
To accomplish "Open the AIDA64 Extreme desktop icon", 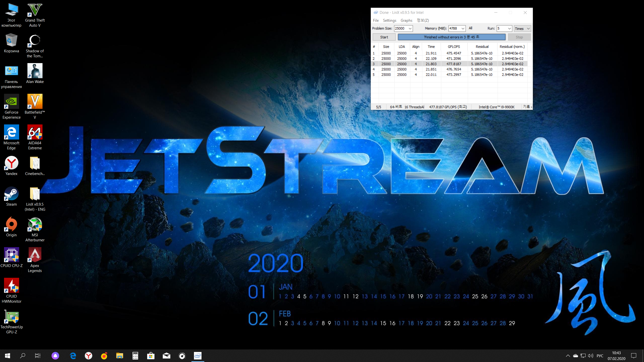I will pos(35,133).
